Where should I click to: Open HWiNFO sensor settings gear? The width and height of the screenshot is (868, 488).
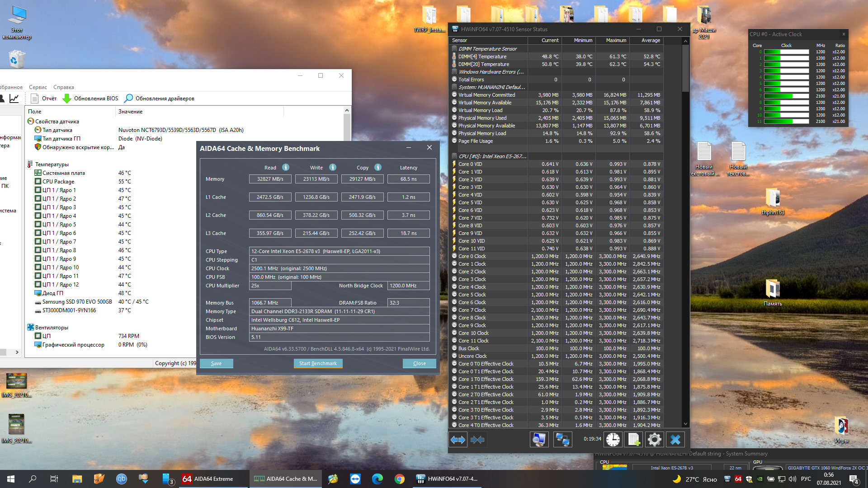click(x=654, y=439)
